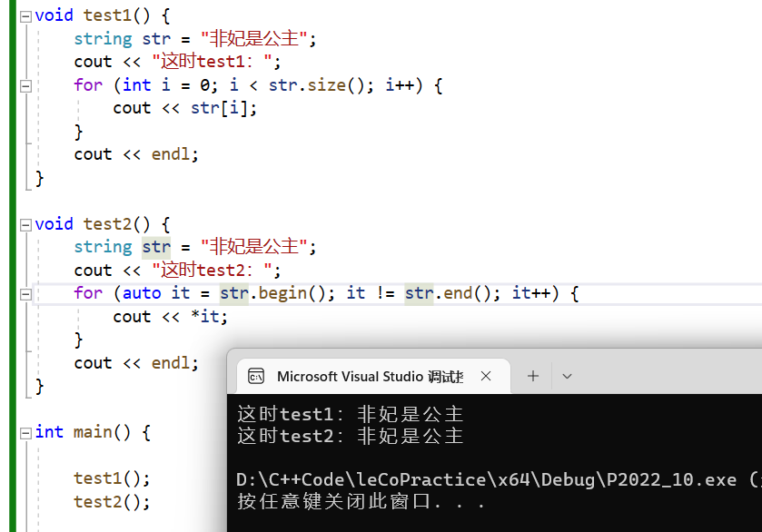Click the console icon on the tab
Screen dimensions: 762x532
click(256, 377)
